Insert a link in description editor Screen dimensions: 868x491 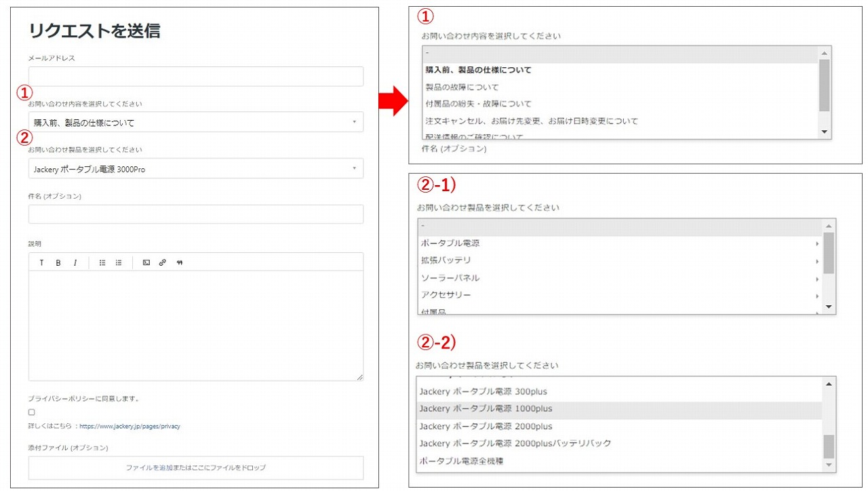pos(163,262)
